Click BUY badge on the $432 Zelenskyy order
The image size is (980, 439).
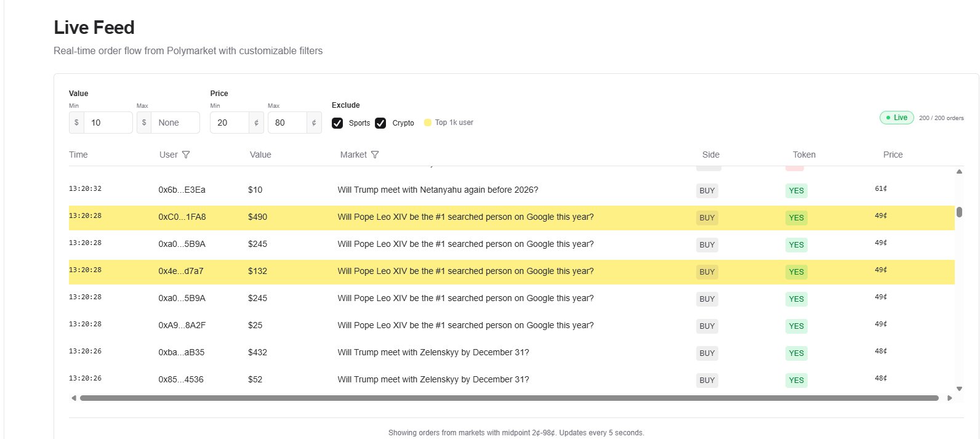[707, 353]
